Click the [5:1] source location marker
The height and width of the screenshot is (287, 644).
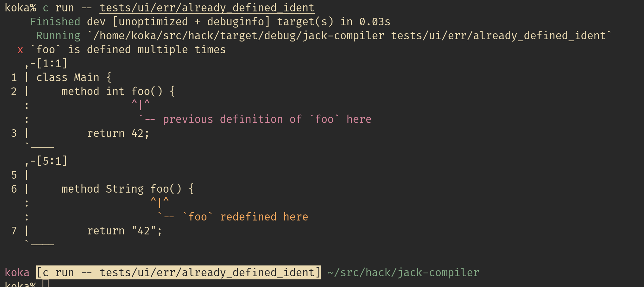(52, 161)
